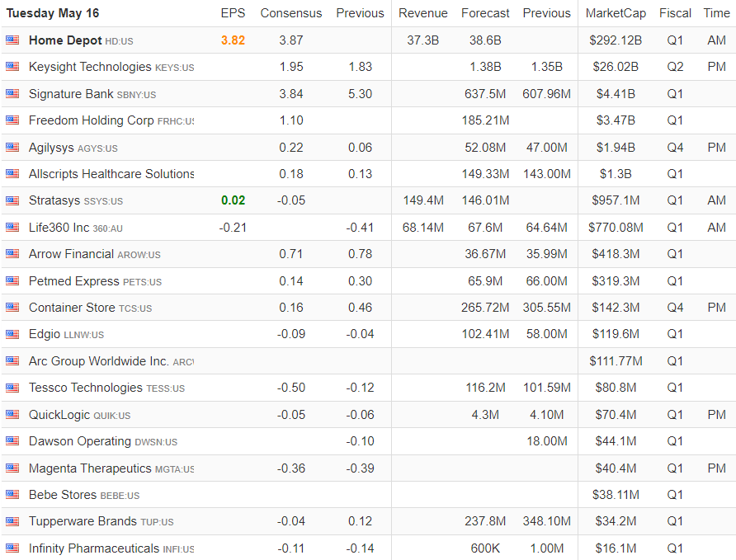The height and width of the screenshot is (560, 736).
Task: Click the Forecast column header
Action: (485, 13)
